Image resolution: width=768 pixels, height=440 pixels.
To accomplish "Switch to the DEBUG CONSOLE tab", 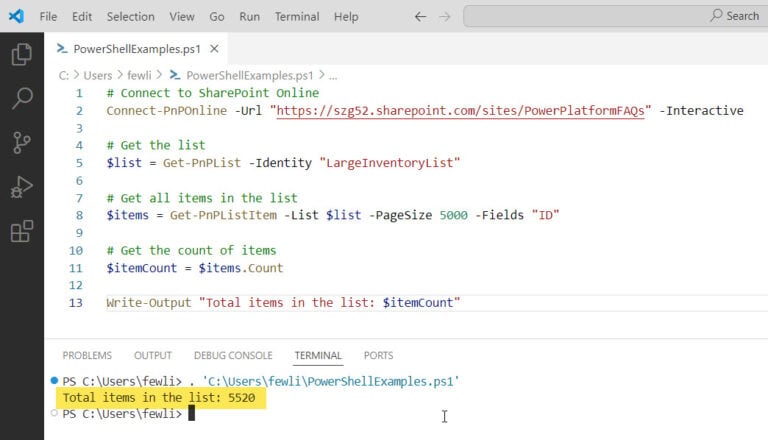I will pos(233,355).
